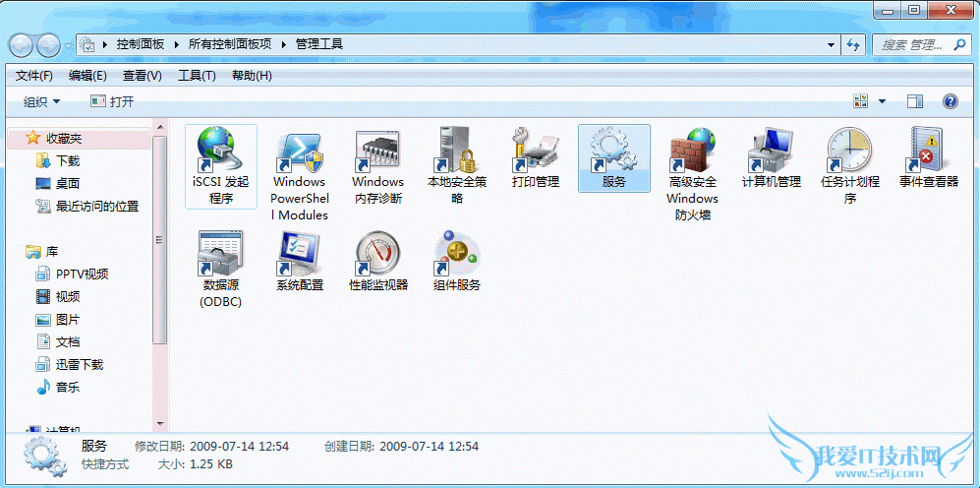Open 最近访问的位置 in the sidebar
This screenshot has height=488, width=980.
coord(97,206)
